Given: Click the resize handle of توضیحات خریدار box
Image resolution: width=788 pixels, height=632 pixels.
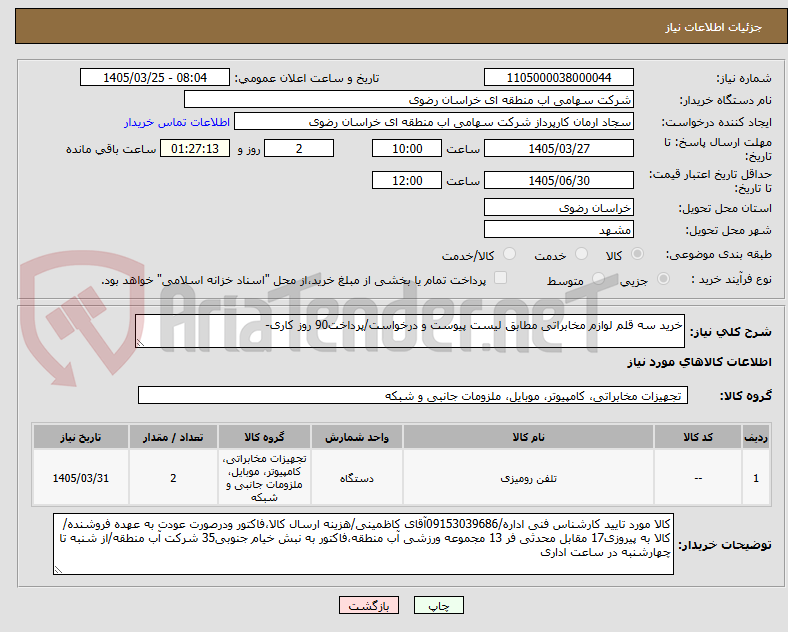Looking at the screenshot, I should 58,570.
